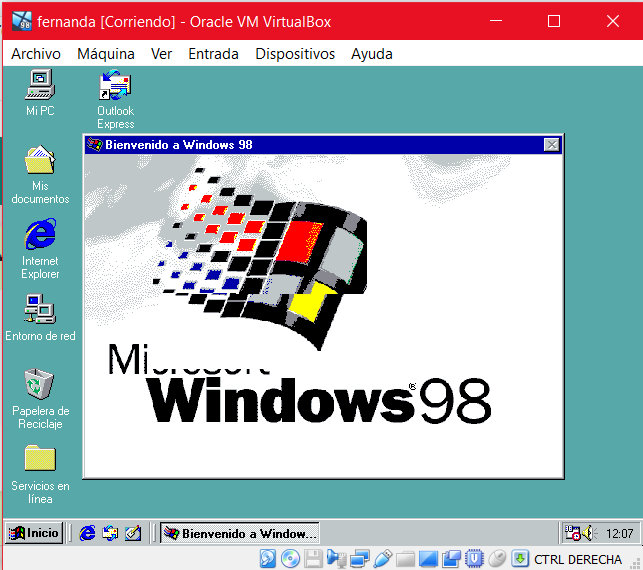Click the optical disk icon in the VirtualBox status bar
Viewport: 643px width, 570px height.
290,559
